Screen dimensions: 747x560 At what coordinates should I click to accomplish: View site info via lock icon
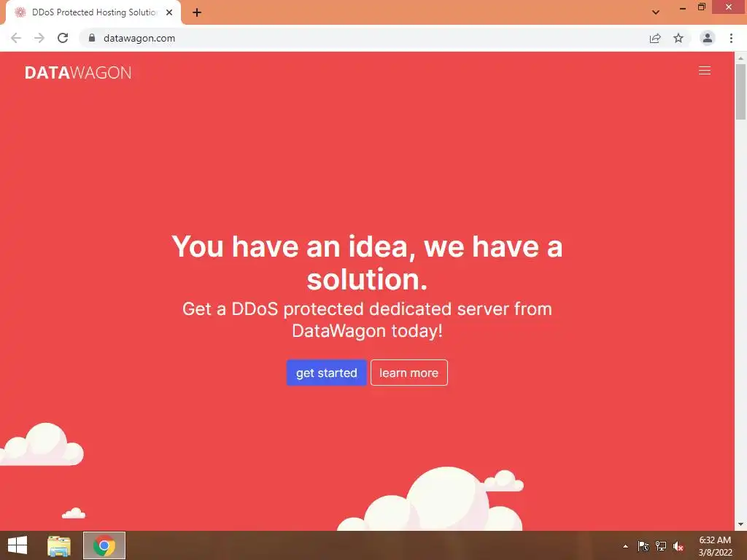pyautogui.click(x=92, y=38)
